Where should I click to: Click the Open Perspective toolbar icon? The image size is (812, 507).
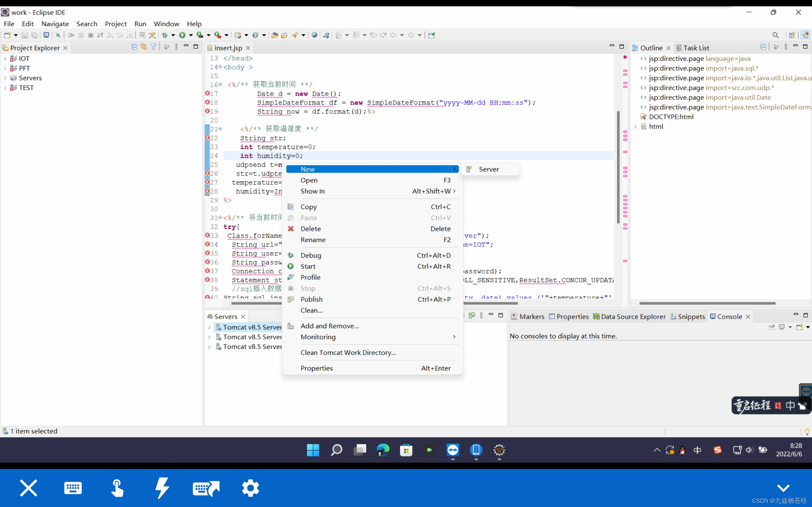[x=792, y=35]
